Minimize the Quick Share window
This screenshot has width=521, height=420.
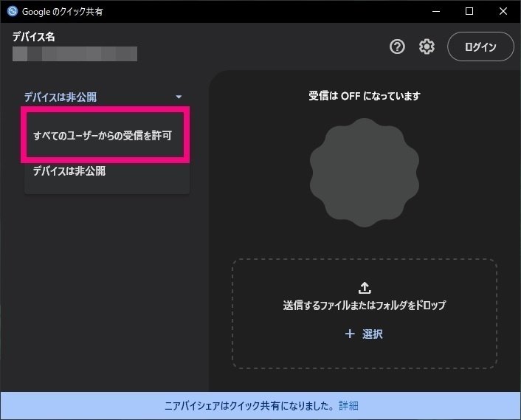click(436, 11)
